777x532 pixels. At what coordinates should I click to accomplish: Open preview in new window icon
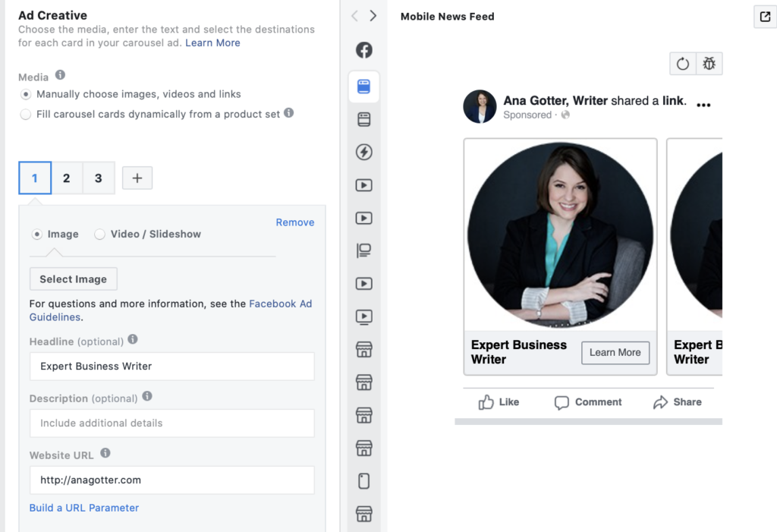764,17
